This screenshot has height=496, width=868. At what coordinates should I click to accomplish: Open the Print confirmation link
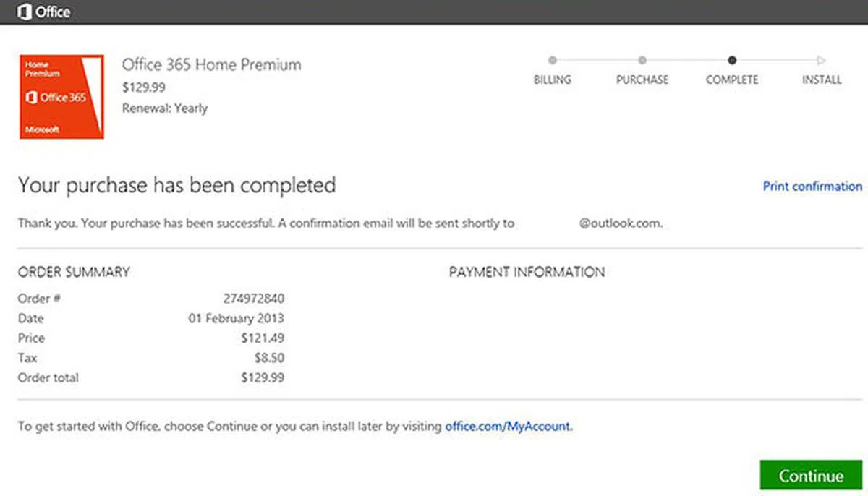coord(812,187)
